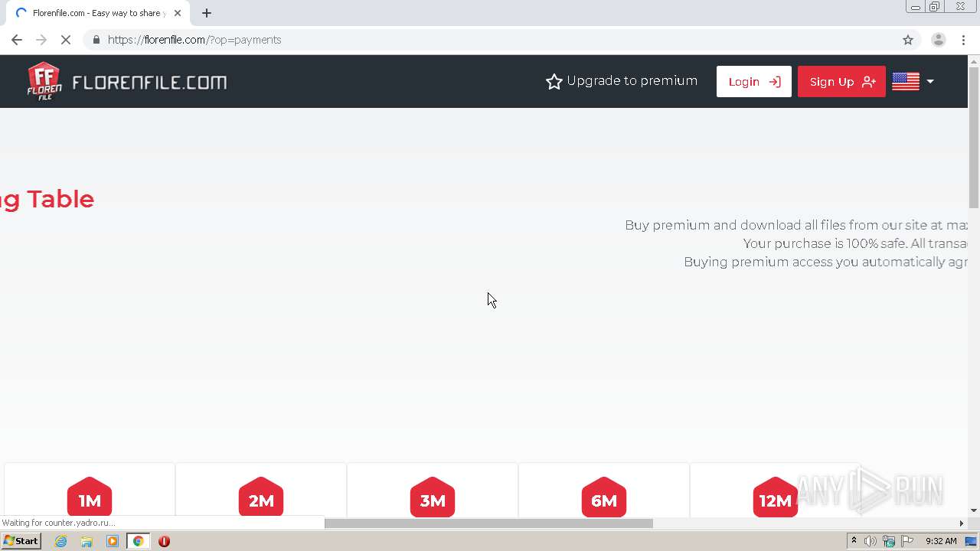Open the Windows Start menu
Image resolution: width=980 pixels, height=551 pixels.
pos(21,541)
